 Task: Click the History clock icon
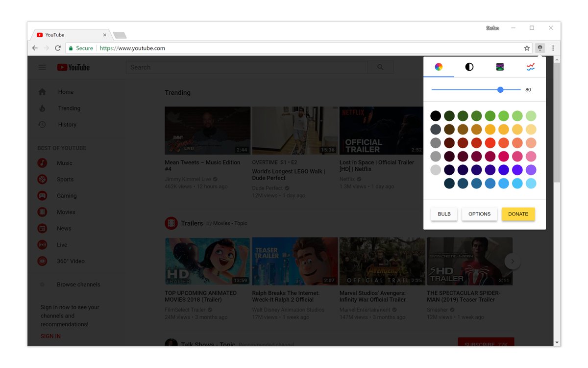(x=42, y=125)
